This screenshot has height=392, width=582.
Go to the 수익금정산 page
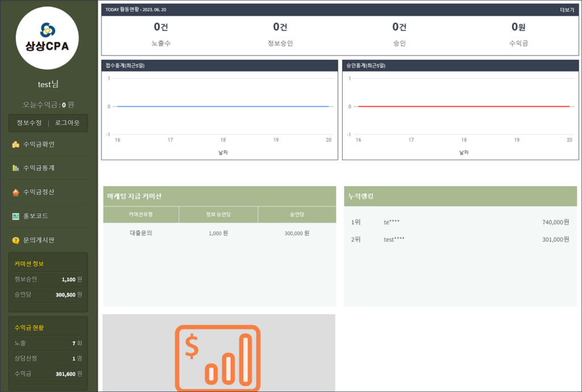pos(39,192)
